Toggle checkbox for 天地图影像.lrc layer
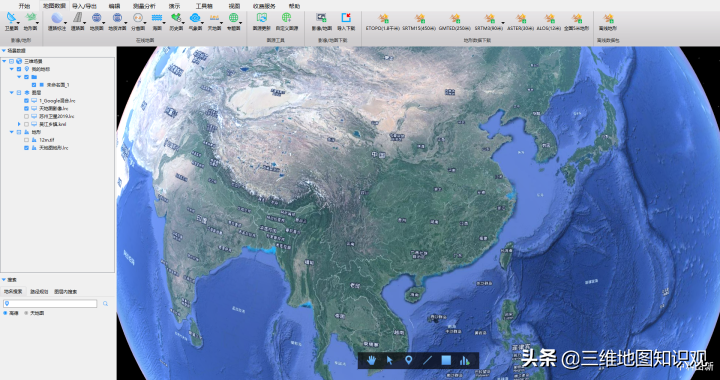Screen dimensions: 720x380 coord(27,108)
